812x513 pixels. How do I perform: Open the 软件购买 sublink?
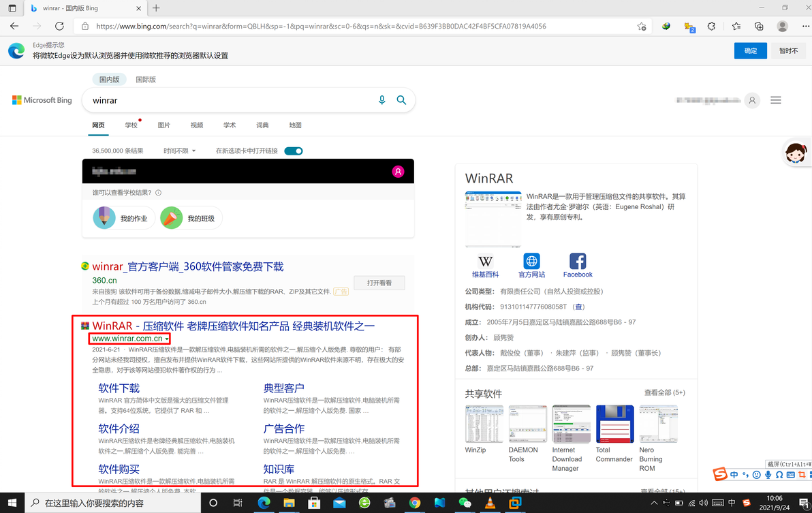tap(119, 469)
